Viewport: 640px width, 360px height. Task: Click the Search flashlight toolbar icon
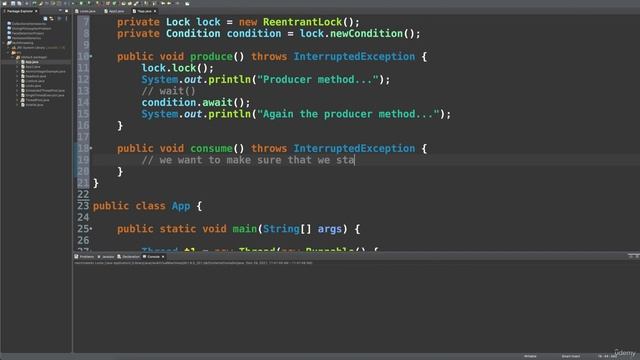tap(135, 4)
